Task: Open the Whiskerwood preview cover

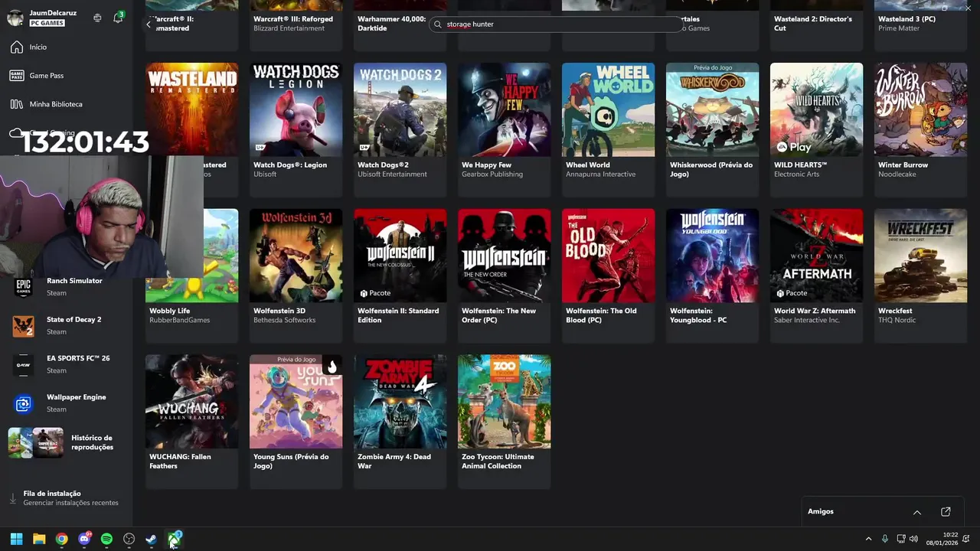Action: click(x=712, y=109)
